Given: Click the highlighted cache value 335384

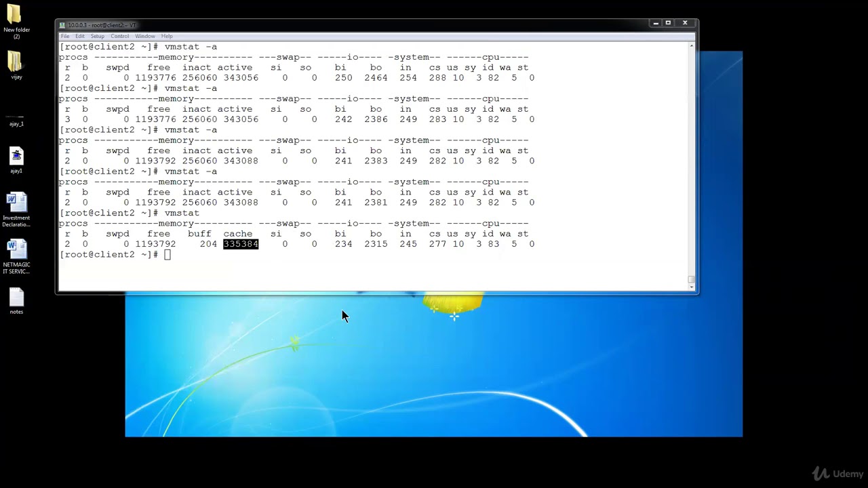Looking at the screenshot, I should point(241,244).
